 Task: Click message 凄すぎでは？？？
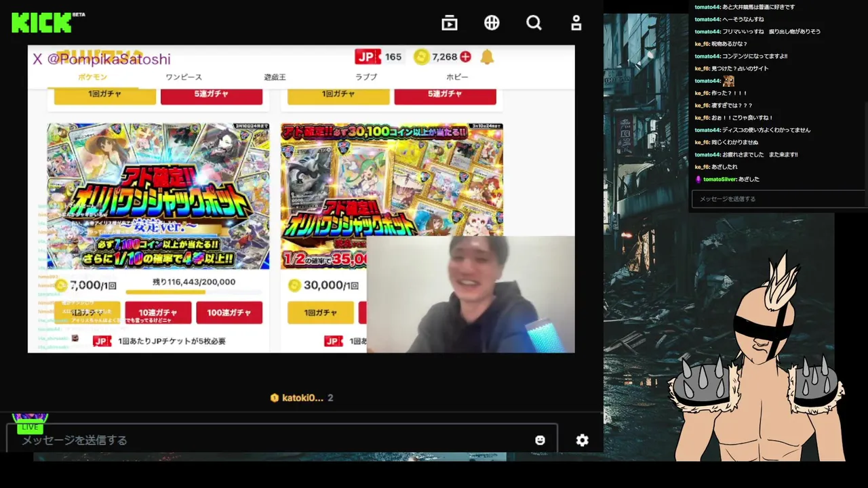pyautogui.click(x=732, y=106)
